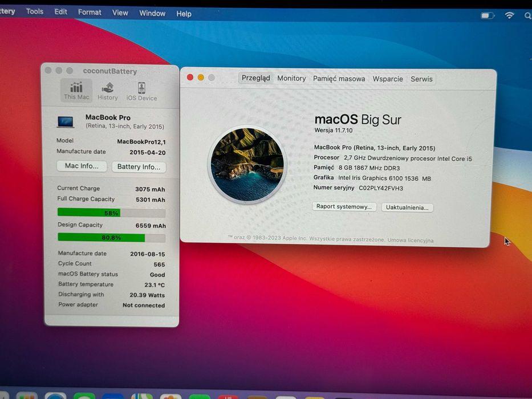Click the 2015-04-20 manufacture date value
This screenshot has height=399, width=532.
[x=147, y=153]
